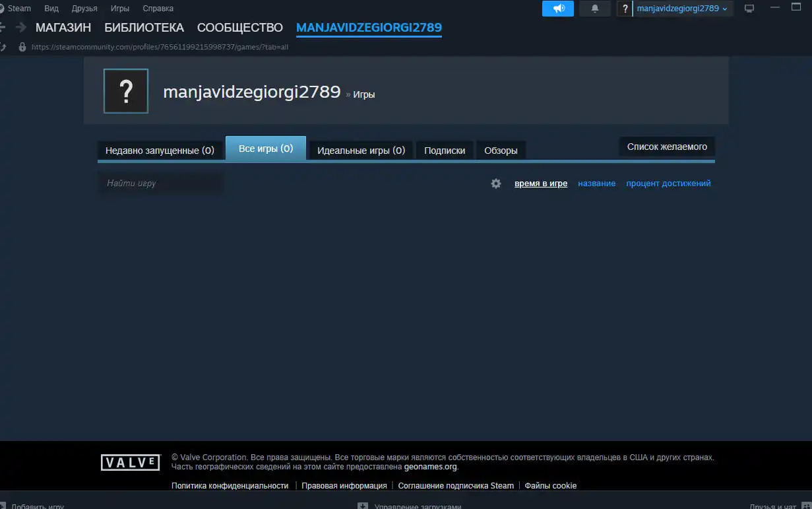
Task: Select the Все игры (0) tab
Action: (x=266, y=149)
